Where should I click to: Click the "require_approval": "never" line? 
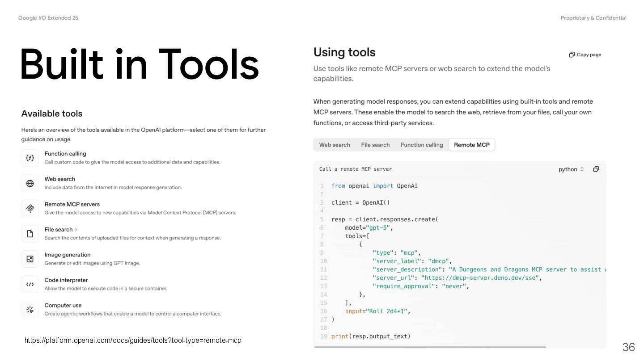421,286
